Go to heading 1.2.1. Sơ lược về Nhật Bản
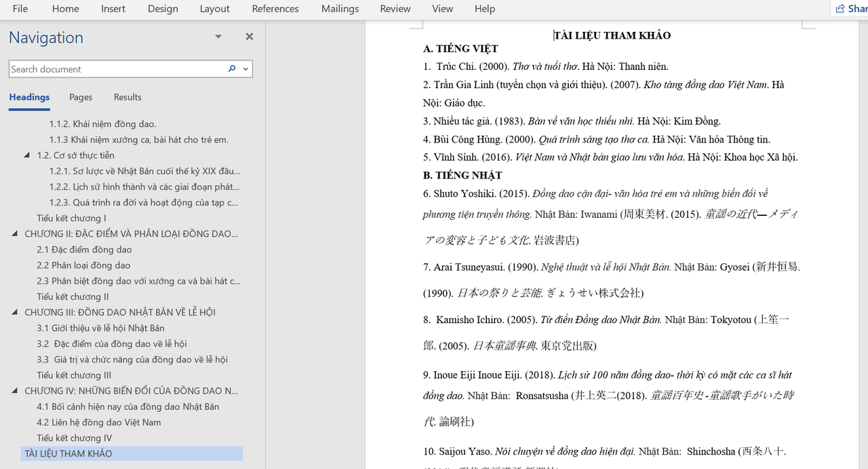 [x=144, y=171]
